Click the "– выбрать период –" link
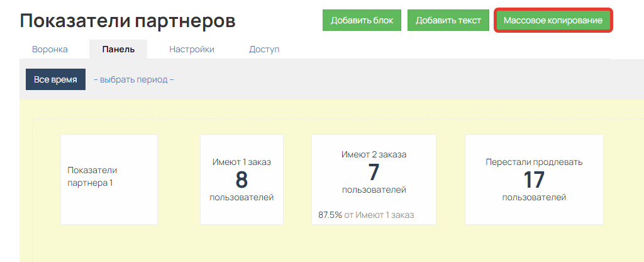Screen dimensions: 644x262 click(134, 79)
